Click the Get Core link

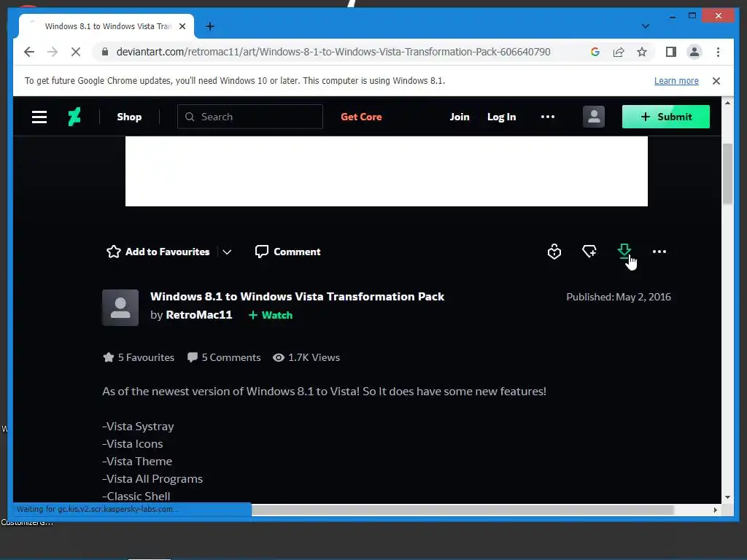pos(361,117)
